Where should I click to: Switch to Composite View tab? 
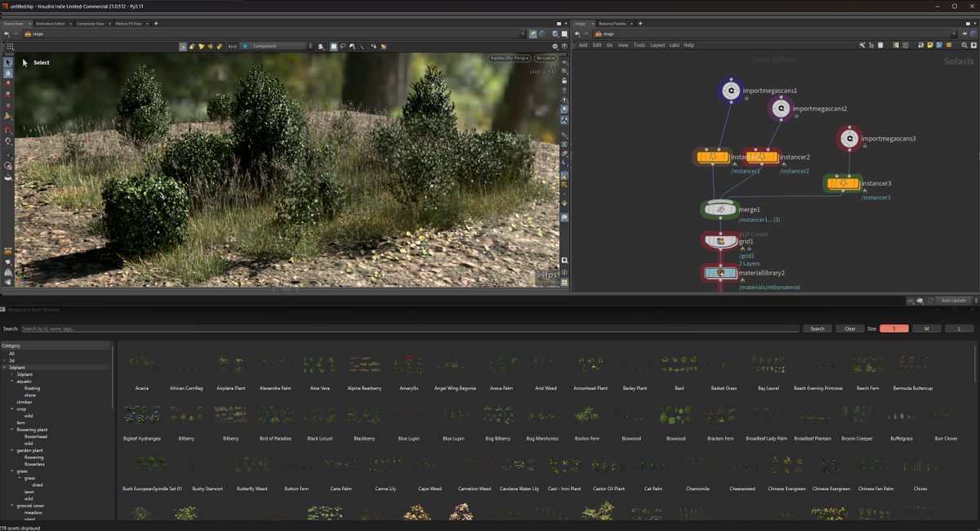click(91, 24)
